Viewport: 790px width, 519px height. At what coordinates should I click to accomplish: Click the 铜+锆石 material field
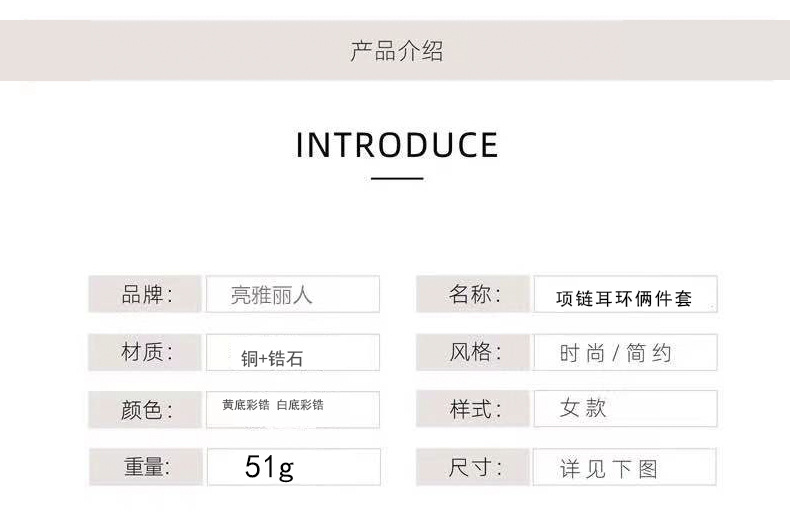click(x=293, y=355)
